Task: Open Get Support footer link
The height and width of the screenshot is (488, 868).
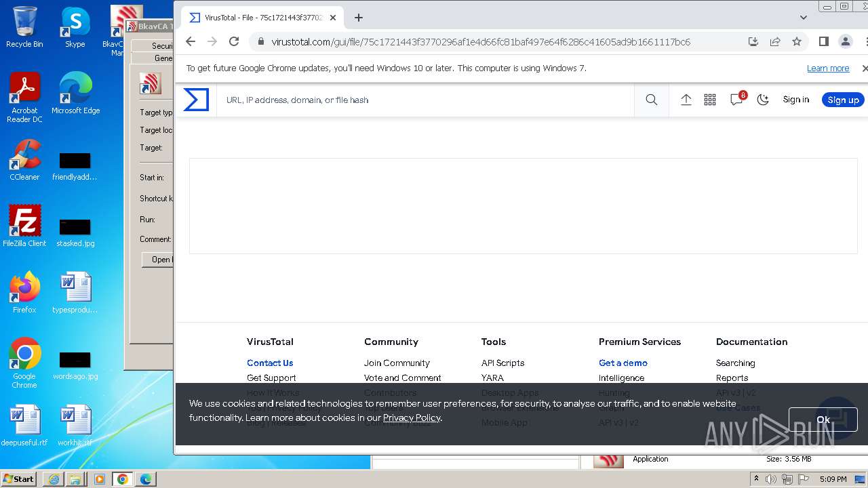Action: pos(271,378)
